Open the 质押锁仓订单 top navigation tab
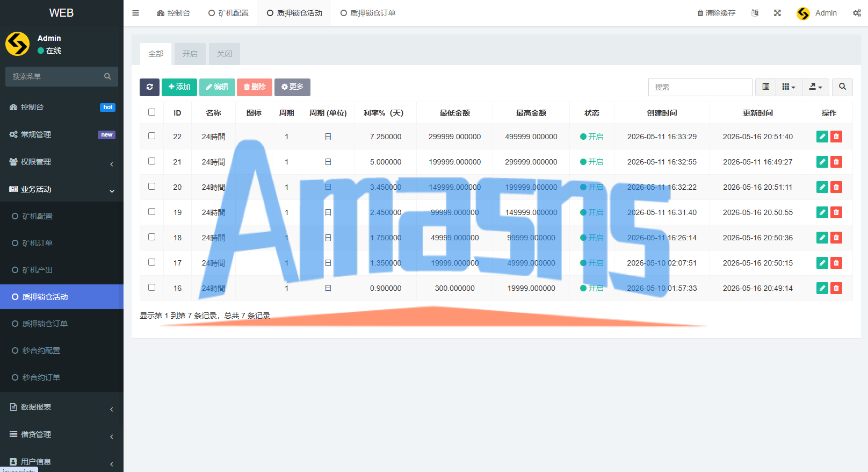 tap(368, 13)
